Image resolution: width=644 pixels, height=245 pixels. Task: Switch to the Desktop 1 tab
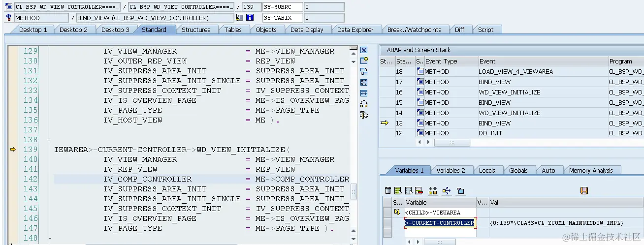[33, 30]
